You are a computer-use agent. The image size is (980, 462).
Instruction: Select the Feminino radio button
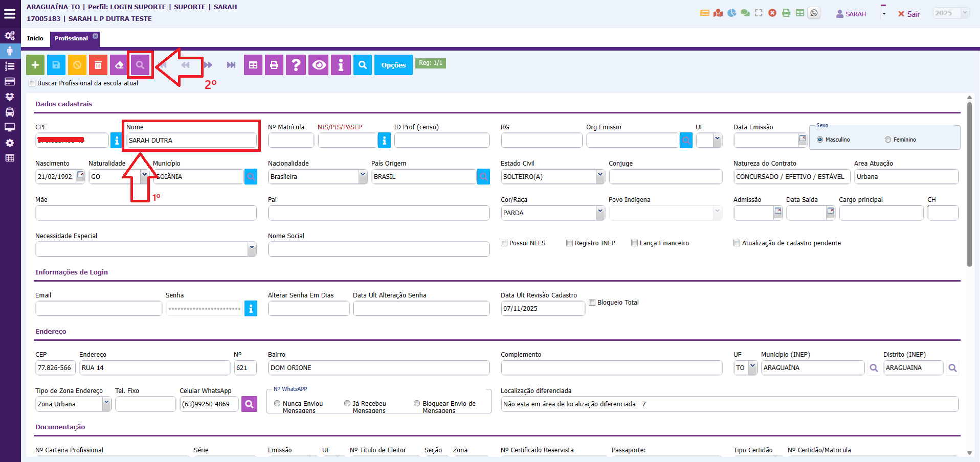tap(888, 140)
